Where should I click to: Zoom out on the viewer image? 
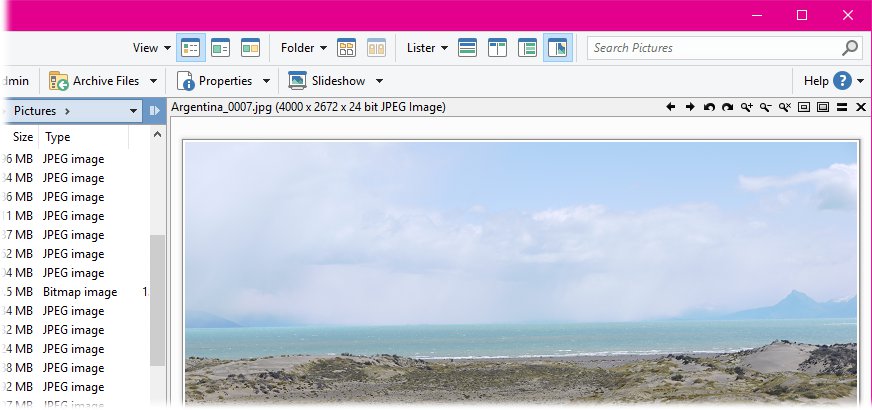766,107
